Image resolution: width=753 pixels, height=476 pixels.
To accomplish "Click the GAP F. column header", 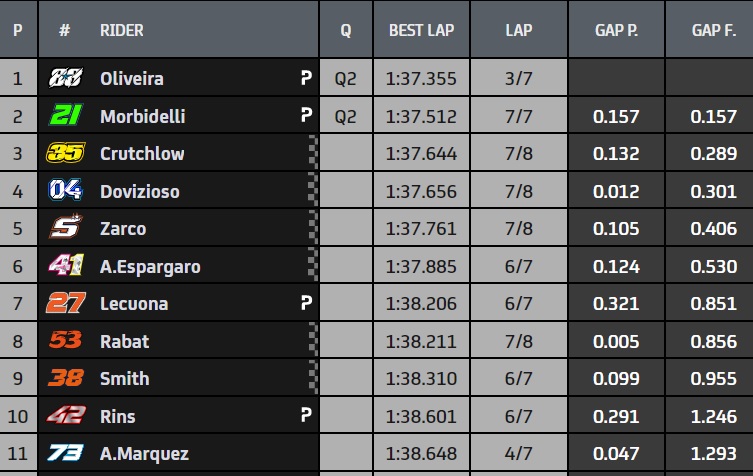I will [x=713, y=30].
